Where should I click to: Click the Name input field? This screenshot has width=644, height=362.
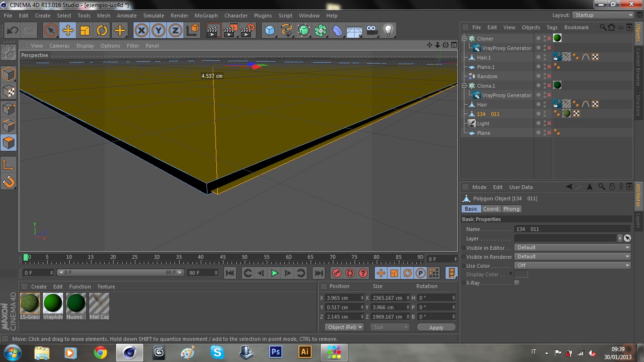pyautogui.click(x=572, y=229)
